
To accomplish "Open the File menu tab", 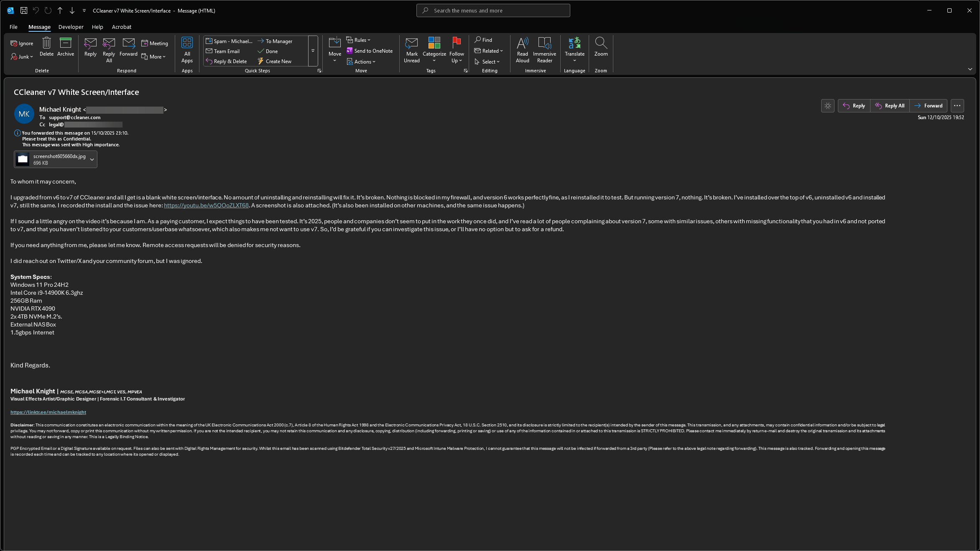I will pos(13,27).
